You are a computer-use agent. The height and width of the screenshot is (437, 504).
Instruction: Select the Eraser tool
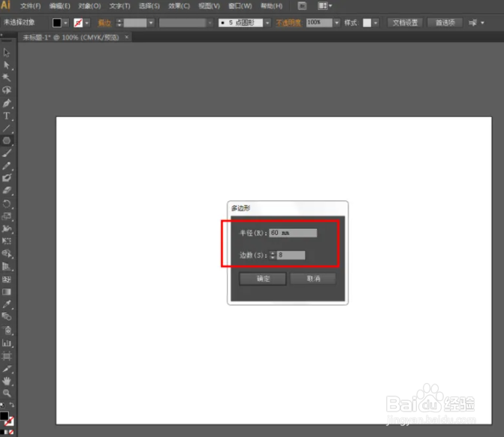click(7, 191)
